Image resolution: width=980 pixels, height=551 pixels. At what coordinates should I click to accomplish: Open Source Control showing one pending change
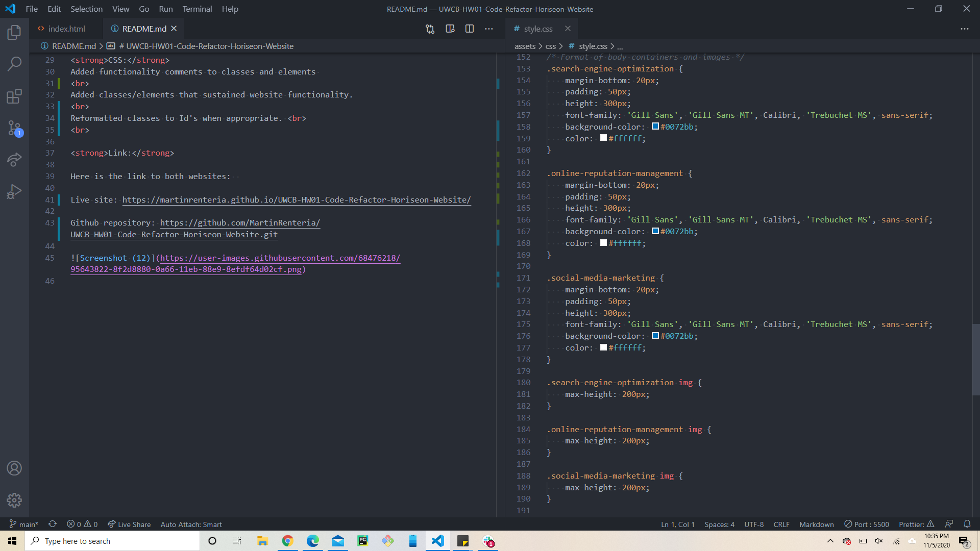tap(14, 128)
